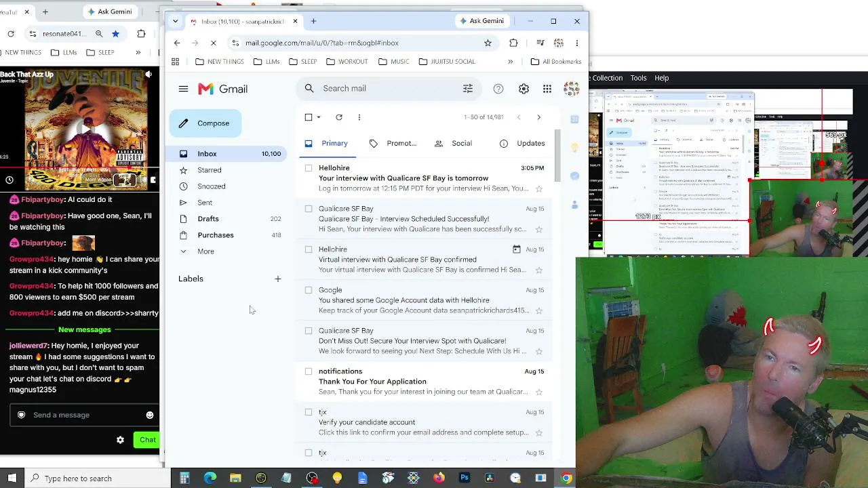This screenshot has width=868, height=488.
Task: Select checkbox for Don't Miss Out email
Action: (309, 331)
